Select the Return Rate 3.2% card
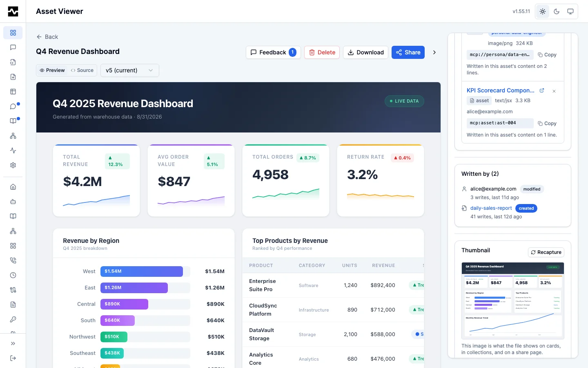This screenshot has height=368, width=588. pyautogui.click(x=381, y=180)
